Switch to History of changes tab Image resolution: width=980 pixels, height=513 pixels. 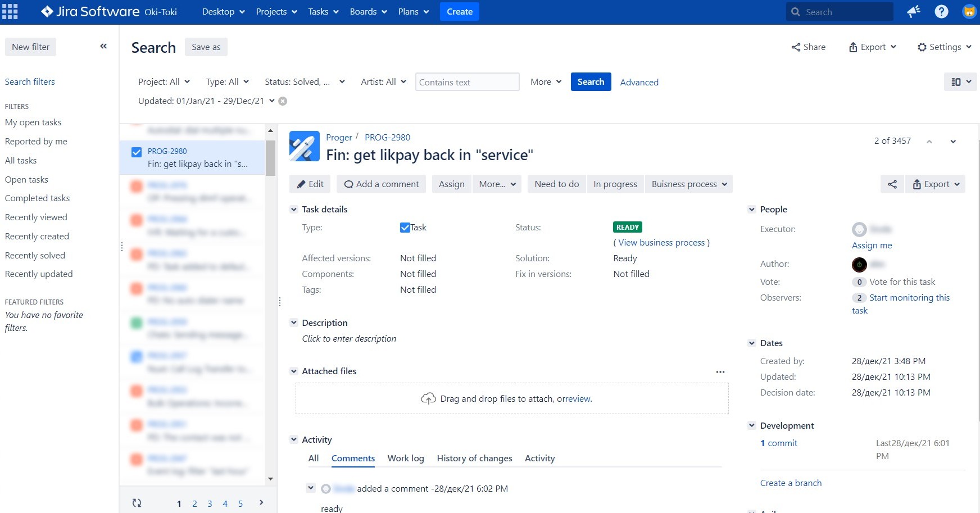click(474, 458)
